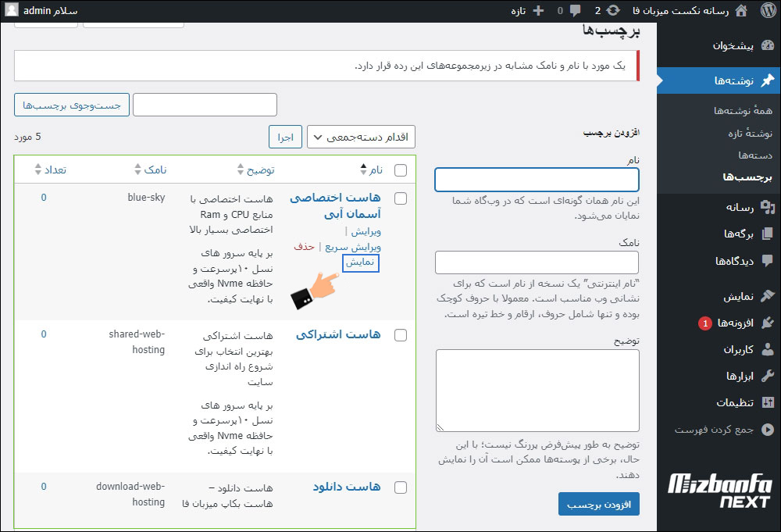Click the appearance brush icon beside نمایش

click(x=768, y=296)
